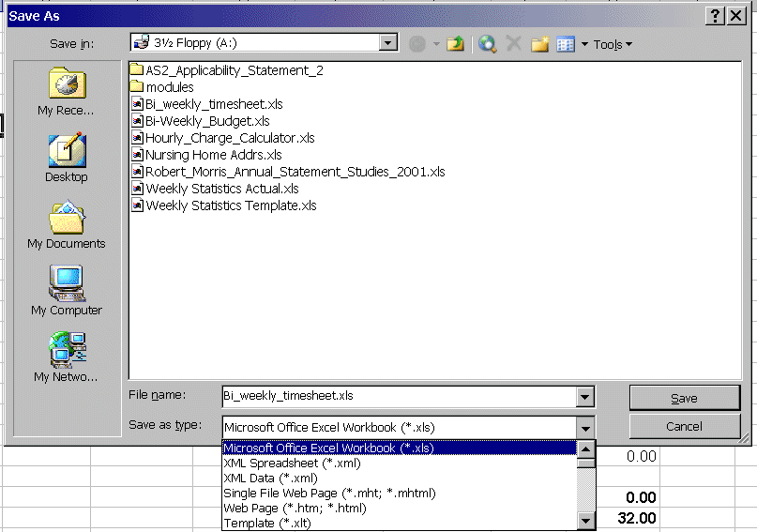This screenshot has width=757, height=532.
Task: Click the Views grid icon
Action: [565, 43]
